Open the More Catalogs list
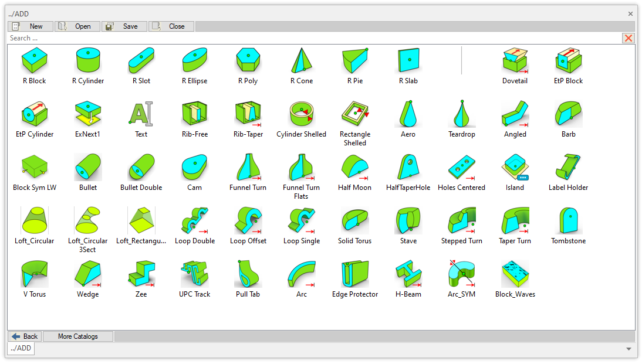The width and height of the screenshot is (642, 364). point(77,336)
